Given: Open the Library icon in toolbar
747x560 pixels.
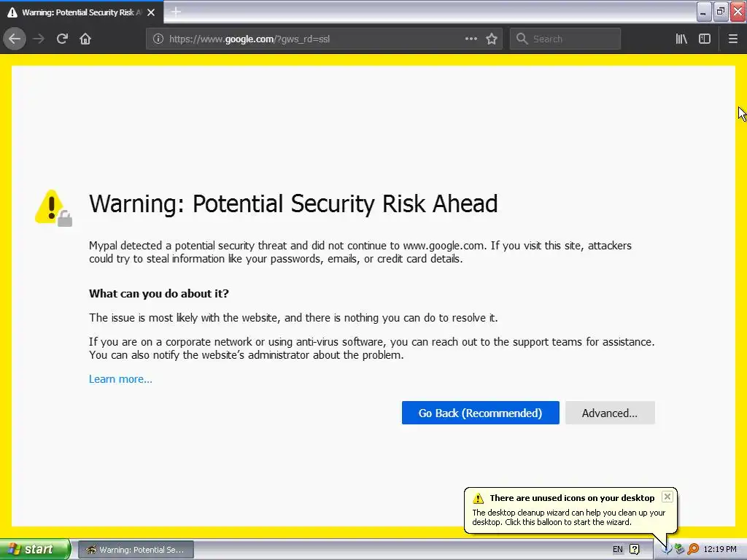Looking at the screenshot, I should coord(681,39).
